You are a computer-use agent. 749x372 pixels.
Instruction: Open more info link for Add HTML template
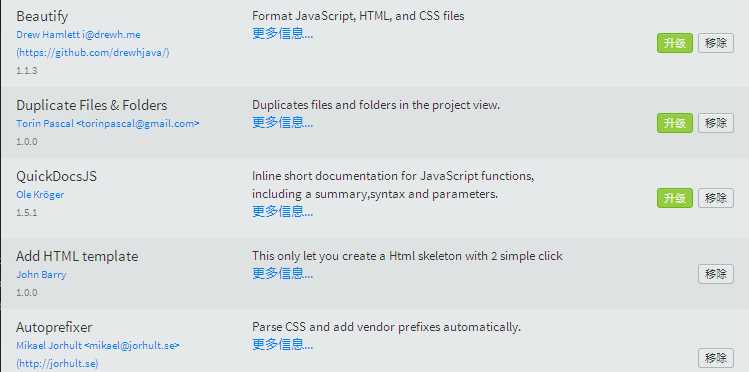click(282, 274)
